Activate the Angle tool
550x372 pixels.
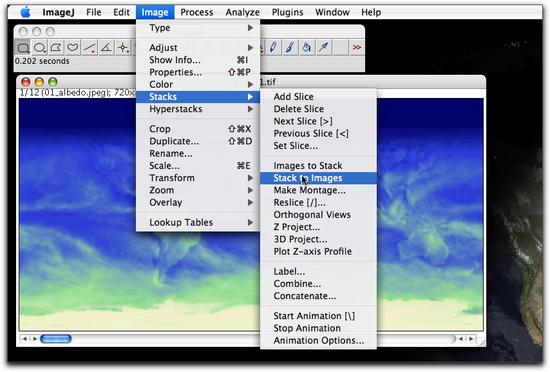coord(106,47)
